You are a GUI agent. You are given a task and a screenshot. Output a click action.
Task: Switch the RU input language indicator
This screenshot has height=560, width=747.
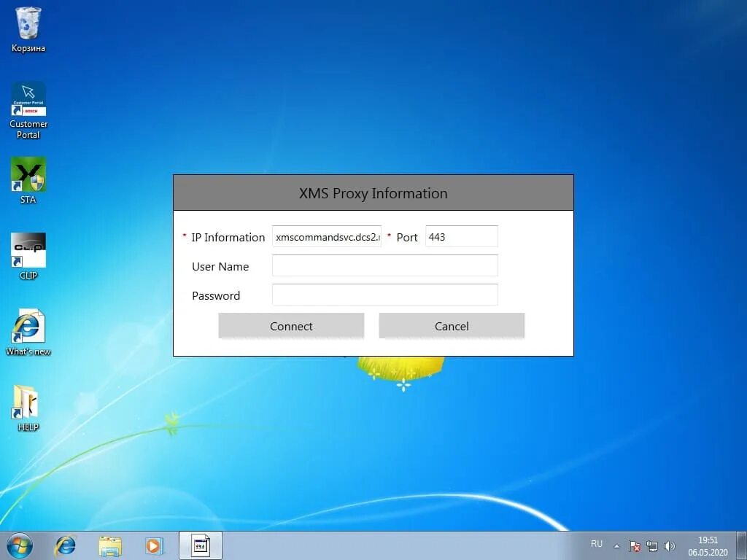(x=597, y=544)
